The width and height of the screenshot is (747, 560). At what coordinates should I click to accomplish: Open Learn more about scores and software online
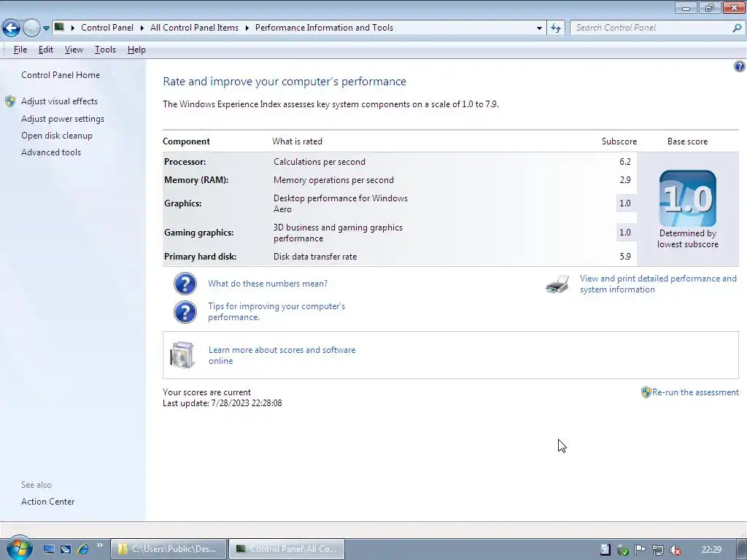tap(282, 355)
